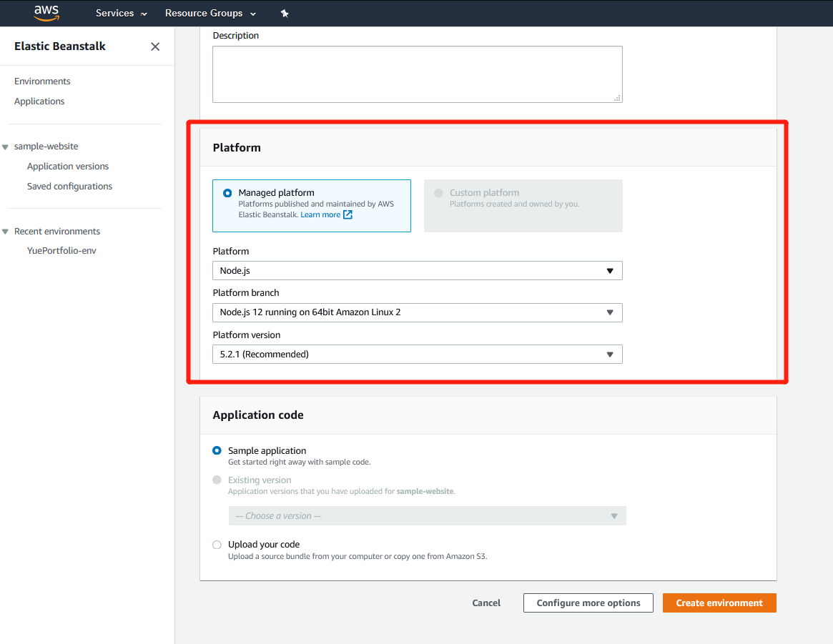Click inside the Description text area
The height and width of the screenshot is (644, 833).
click(x=418, y=74)
